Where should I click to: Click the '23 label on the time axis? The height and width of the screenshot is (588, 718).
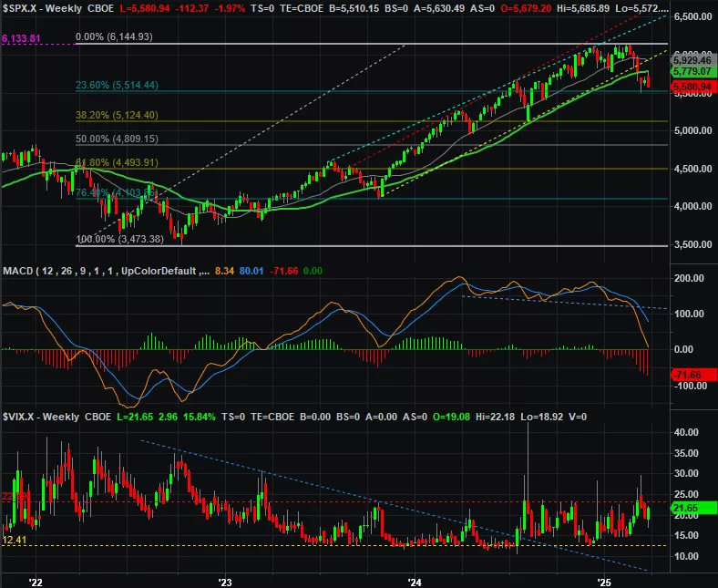point(224,581)
